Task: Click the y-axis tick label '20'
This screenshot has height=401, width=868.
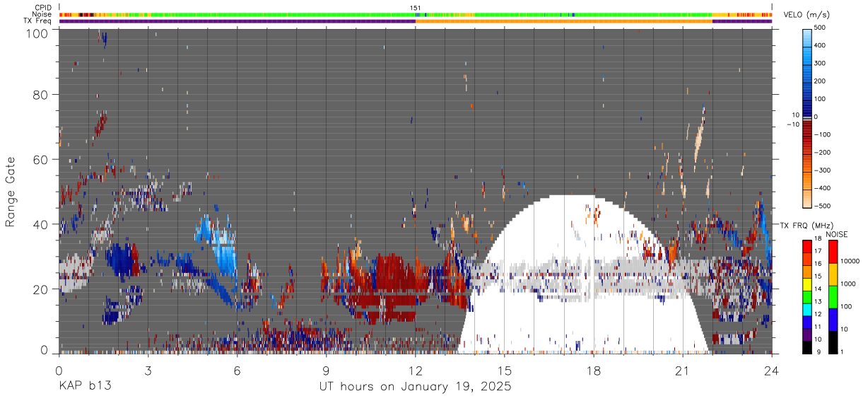Action: click(x=41, y=289)
